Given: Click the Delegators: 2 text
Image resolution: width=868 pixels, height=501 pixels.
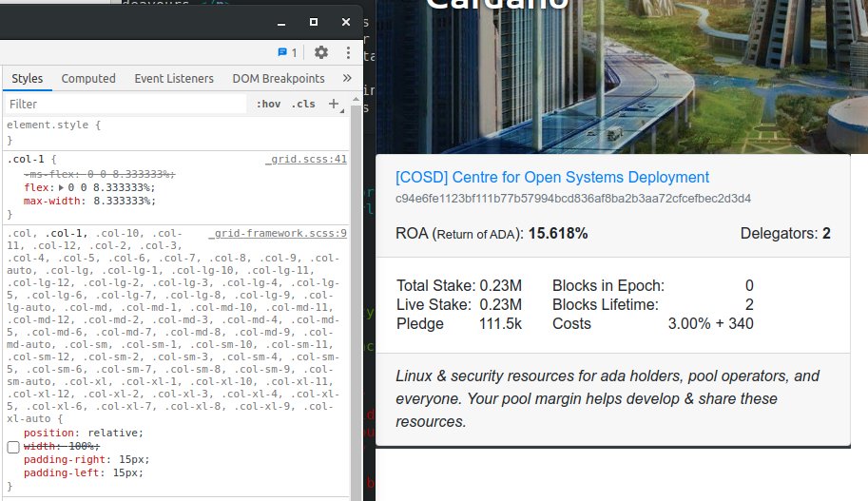Looking at the screenshot, I should 785,234.
